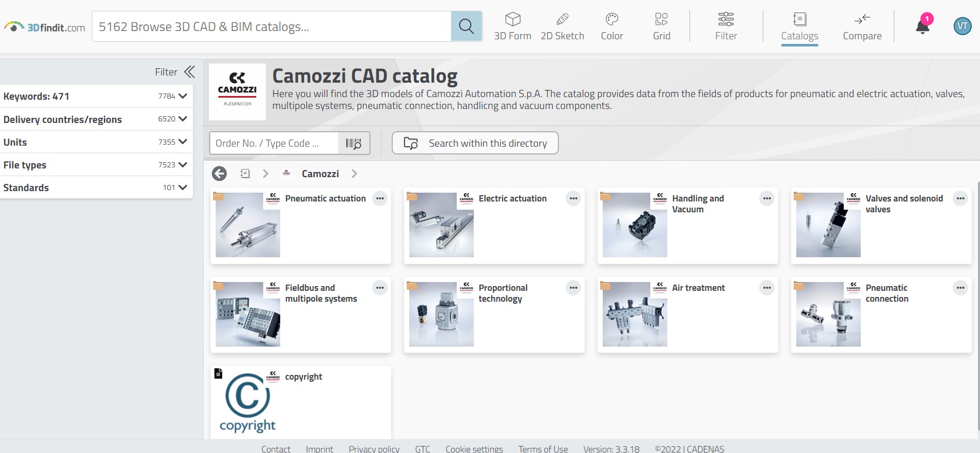Click the Proportional technology thumbnail

pos(441,314)
